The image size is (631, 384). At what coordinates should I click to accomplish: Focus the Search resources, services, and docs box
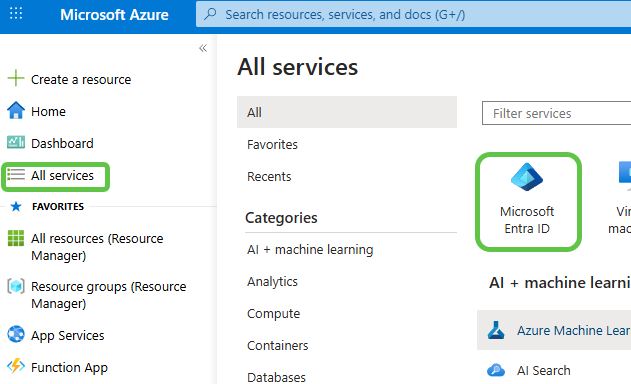413,14
